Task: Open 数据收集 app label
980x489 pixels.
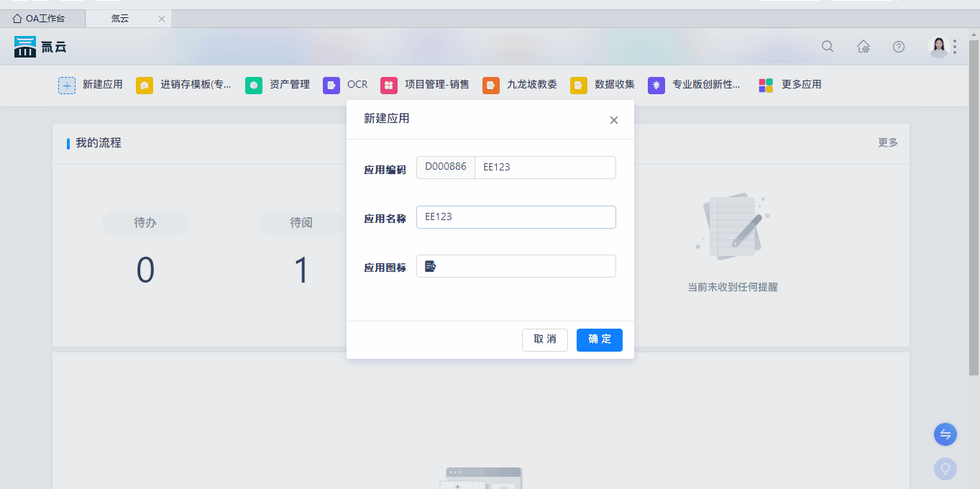Action: (615, 85)
